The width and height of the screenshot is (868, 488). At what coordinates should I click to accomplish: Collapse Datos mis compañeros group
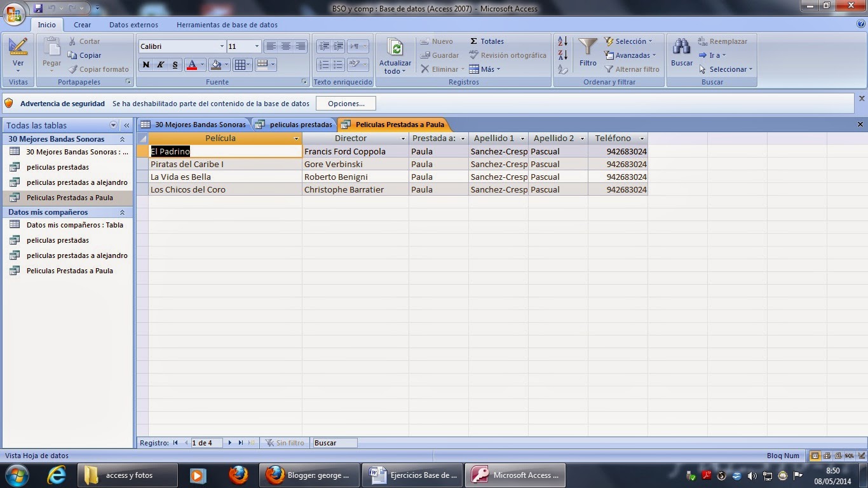click(x=122, y=212)
